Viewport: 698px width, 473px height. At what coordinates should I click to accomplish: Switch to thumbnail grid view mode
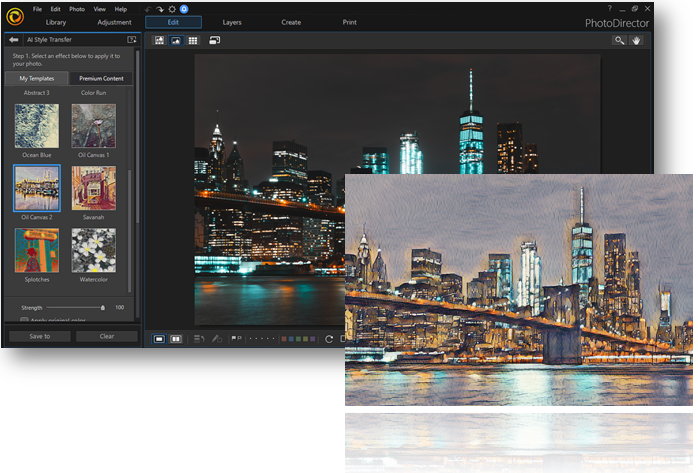click(x=192, y=40)
